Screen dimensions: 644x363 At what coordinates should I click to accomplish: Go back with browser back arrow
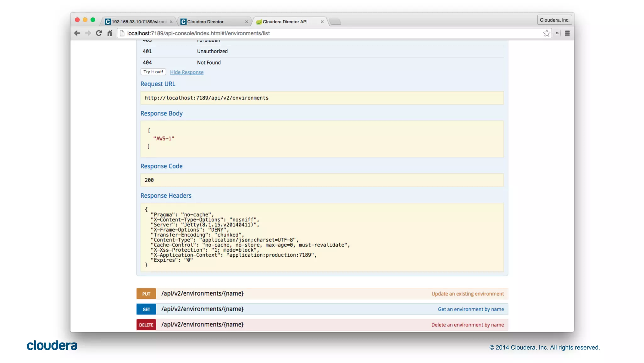click(x=77, y=33)
